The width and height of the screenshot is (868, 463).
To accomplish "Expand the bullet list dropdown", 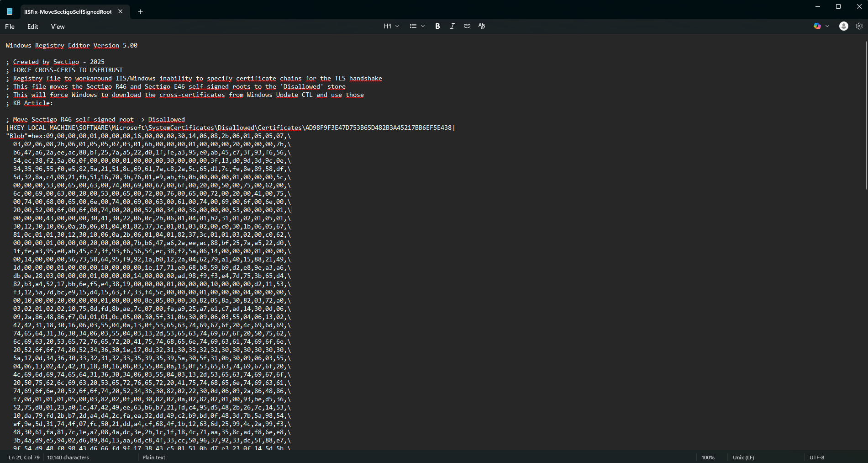I will tap(417, 26).
